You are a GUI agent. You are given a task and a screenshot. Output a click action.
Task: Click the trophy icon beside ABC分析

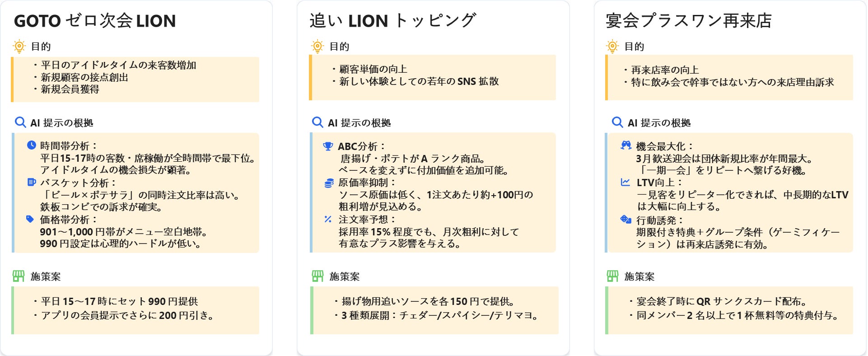point(328,146)
